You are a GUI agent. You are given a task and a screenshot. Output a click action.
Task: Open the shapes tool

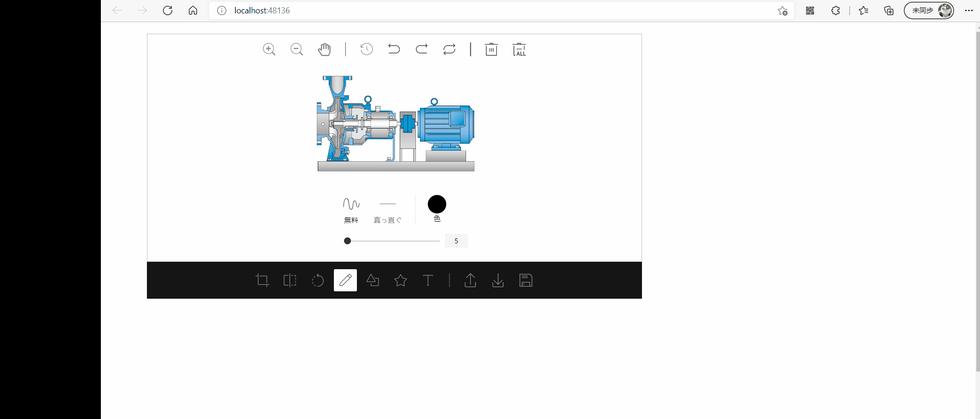click(373, 280)
